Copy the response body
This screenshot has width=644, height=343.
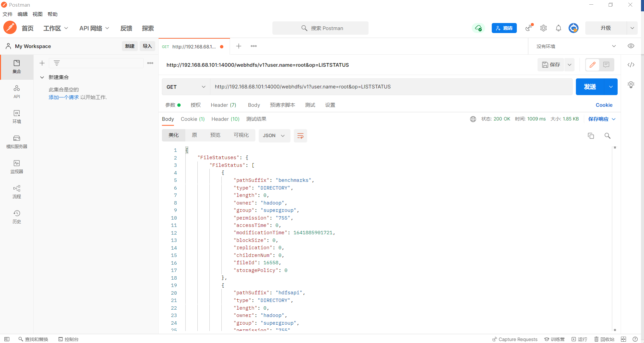tap(591, 136)
